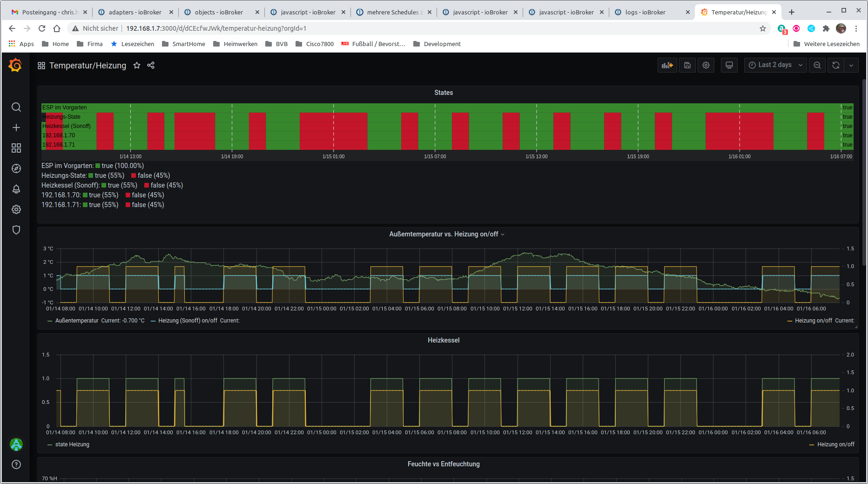Click the 'Nicht sicher' site security warning

point(95,28)
